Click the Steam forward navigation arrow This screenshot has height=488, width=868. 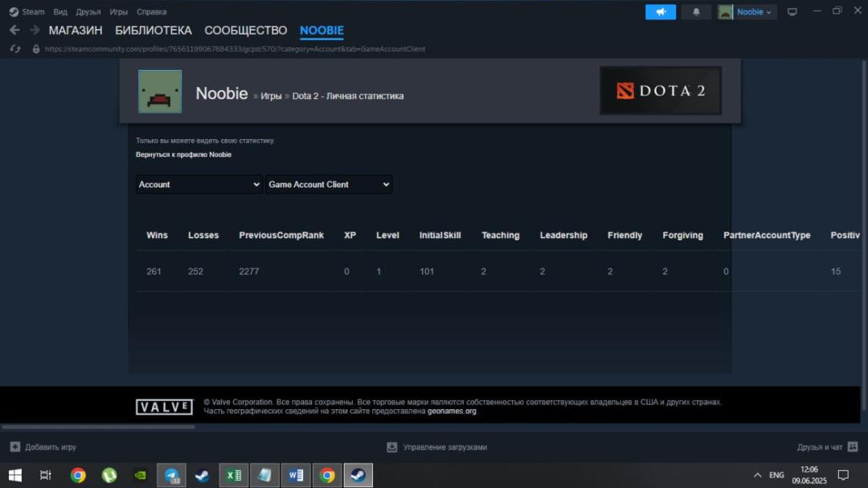[x=35, y=30]
